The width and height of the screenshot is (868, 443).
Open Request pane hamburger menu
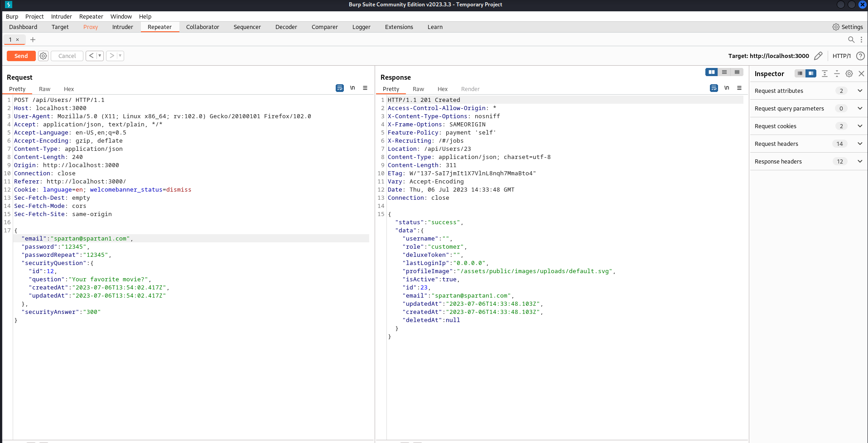click(365, 88)
